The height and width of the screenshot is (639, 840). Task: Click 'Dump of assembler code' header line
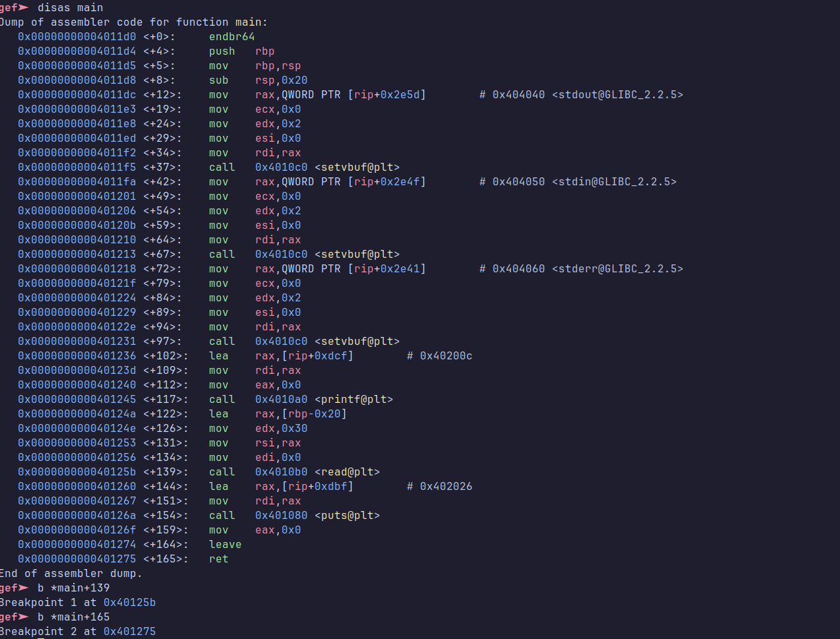click(x=134, y=22)
